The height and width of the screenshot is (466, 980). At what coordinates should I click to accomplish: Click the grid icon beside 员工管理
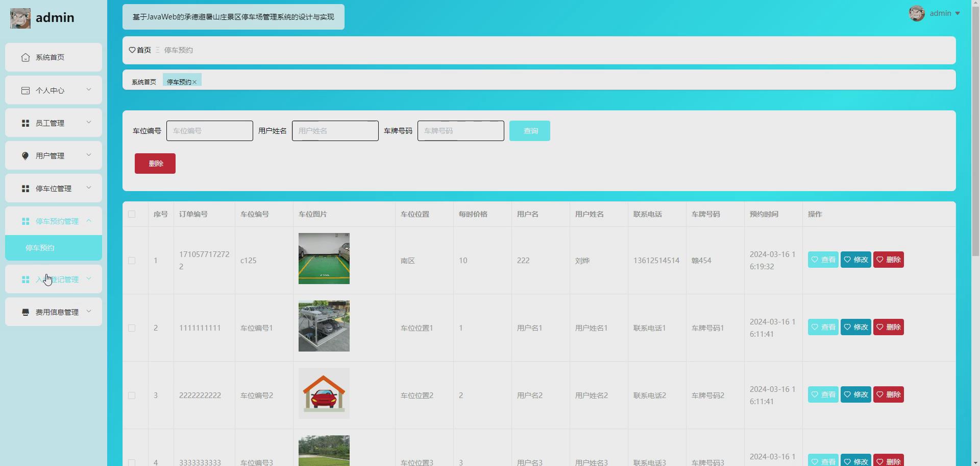pyautogui.click(x=26, y=123)
